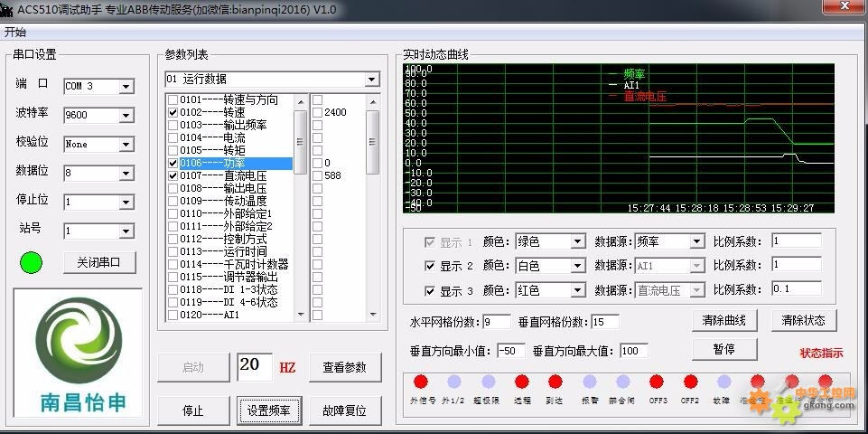
Task: Open the 站号 dropdown
Action: (x=126, y=231)
